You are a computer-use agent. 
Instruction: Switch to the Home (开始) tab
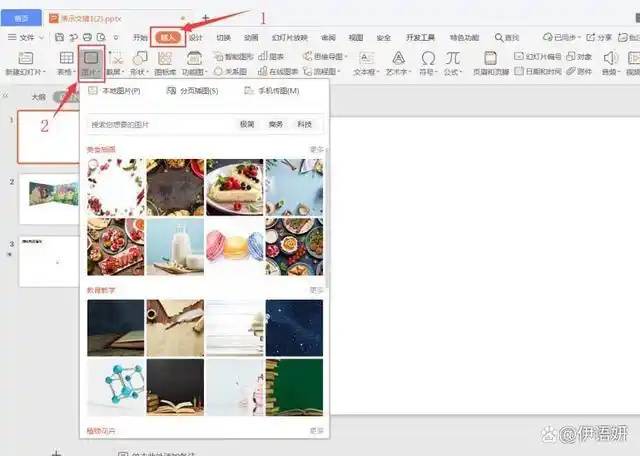click(140, 38)
